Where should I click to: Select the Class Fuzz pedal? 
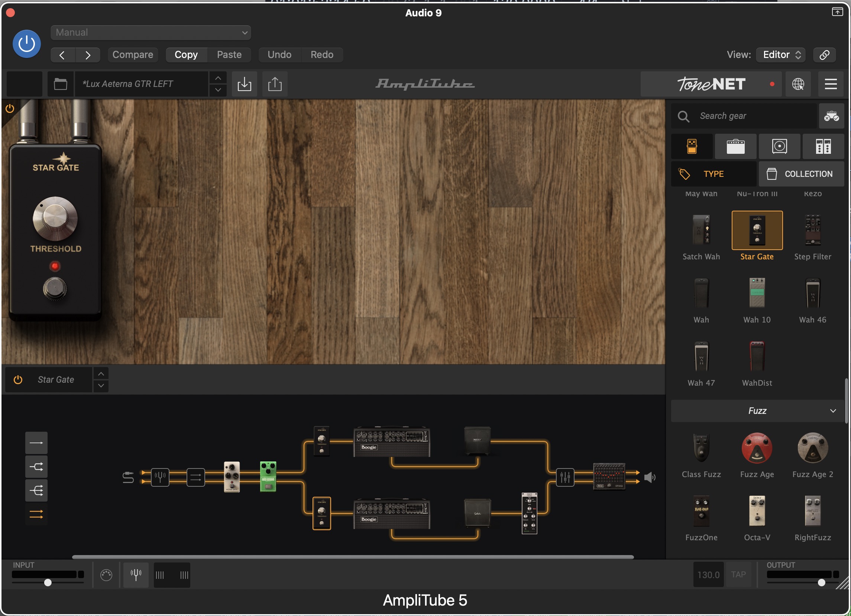coord(701,448)
